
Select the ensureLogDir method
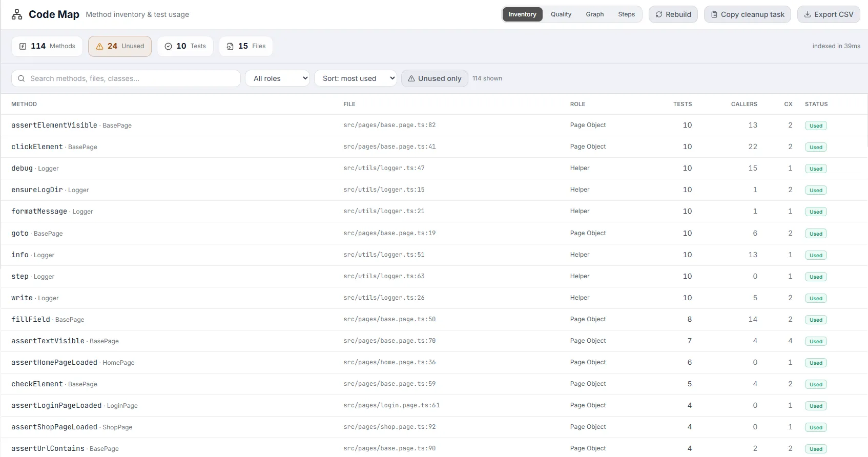(37, 190)
